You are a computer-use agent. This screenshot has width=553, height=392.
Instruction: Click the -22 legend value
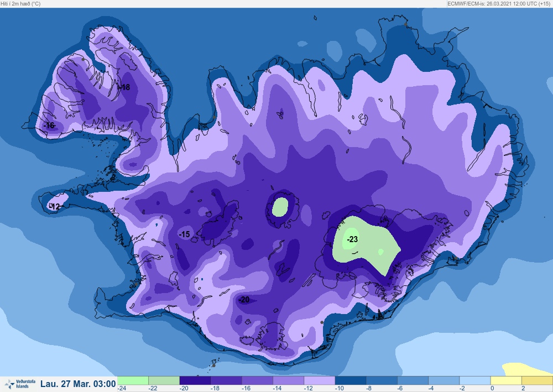click(x=153, y=388)
